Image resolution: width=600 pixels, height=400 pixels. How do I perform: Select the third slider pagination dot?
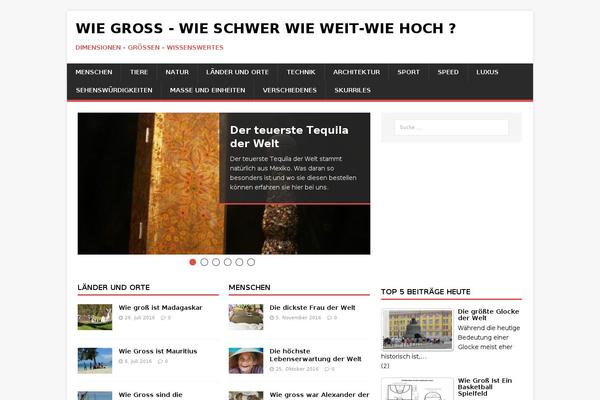[216, 262]
